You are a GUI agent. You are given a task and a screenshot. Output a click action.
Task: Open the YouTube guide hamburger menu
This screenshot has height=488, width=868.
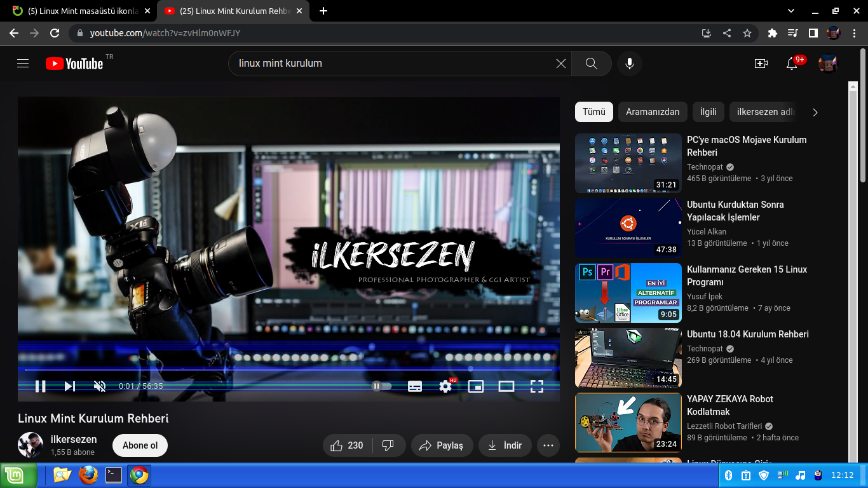pos(23,64)
